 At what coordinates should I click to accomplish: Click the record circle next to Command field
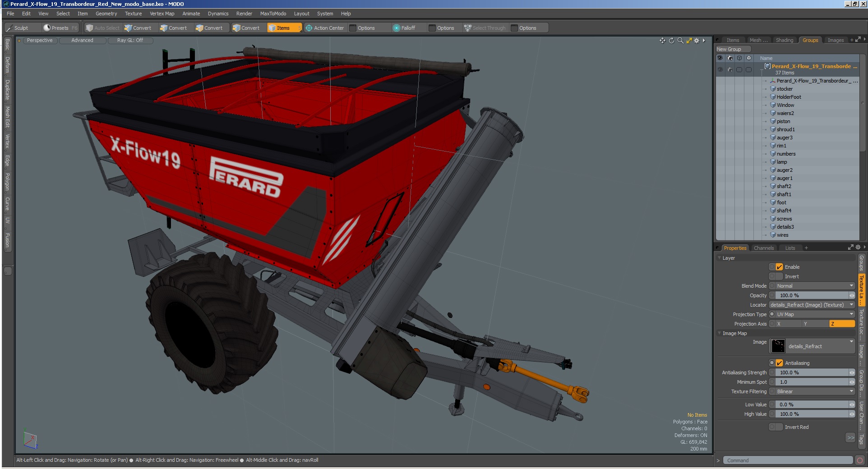pos(860,460)
